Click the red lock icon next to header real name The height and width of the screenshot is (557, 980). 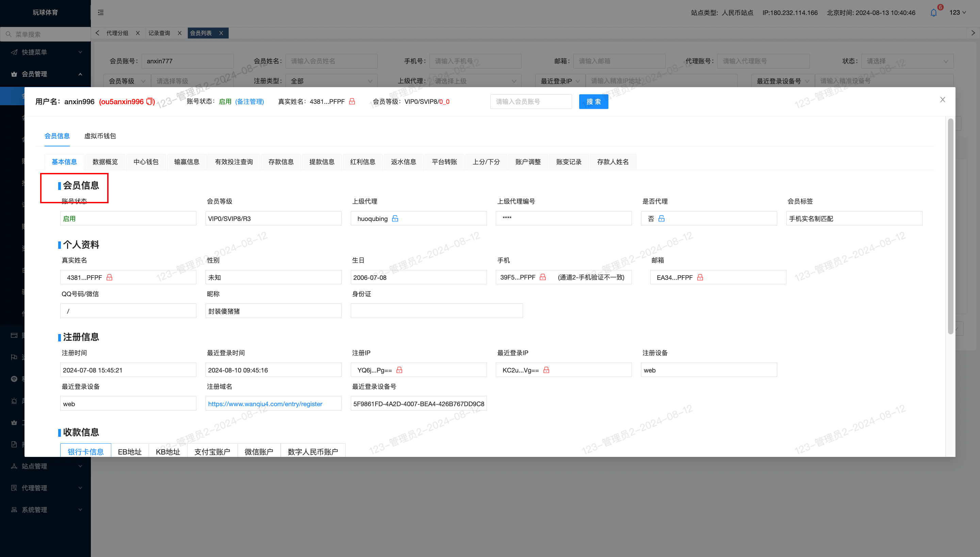point(352,101)
